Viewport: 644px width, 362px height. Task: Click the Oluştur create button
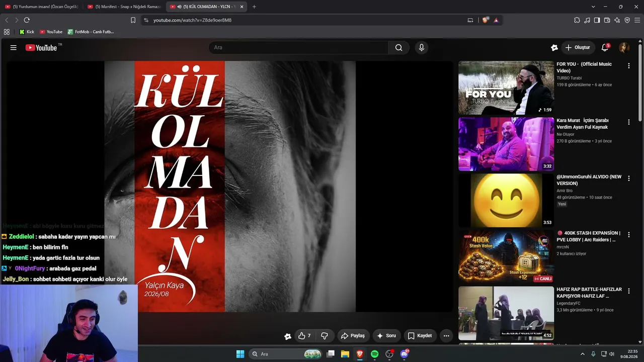pyautogui.click(x=578, y=48)
